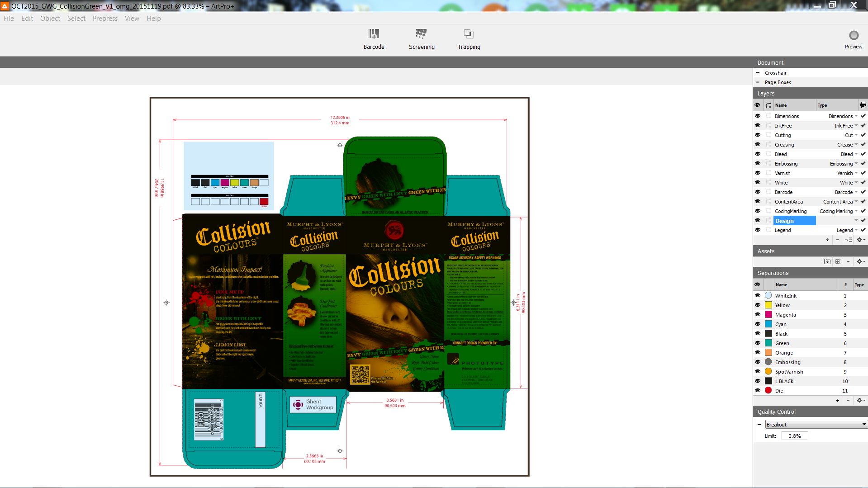Open Layers panel gear options menu
This screenshot has height=488, width=868.
[x=861, y=240]
